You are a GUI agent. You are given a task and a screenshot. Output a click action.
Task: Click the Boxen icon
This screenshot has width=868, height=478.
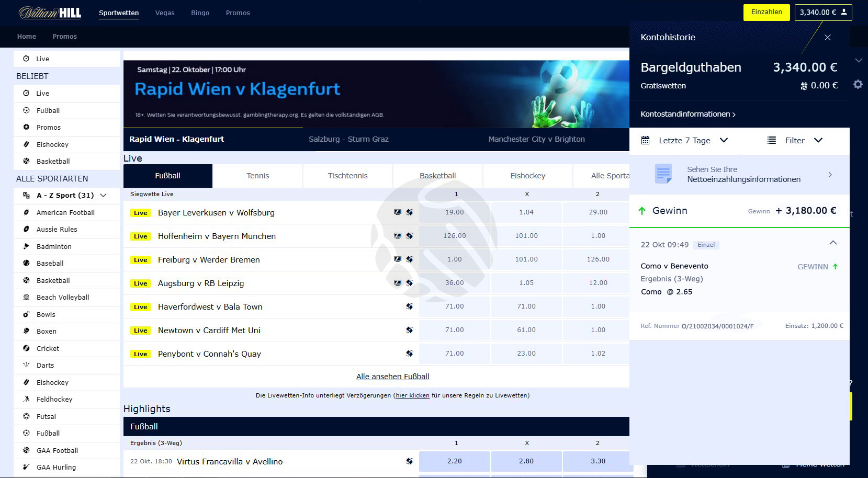coord(26,331)
